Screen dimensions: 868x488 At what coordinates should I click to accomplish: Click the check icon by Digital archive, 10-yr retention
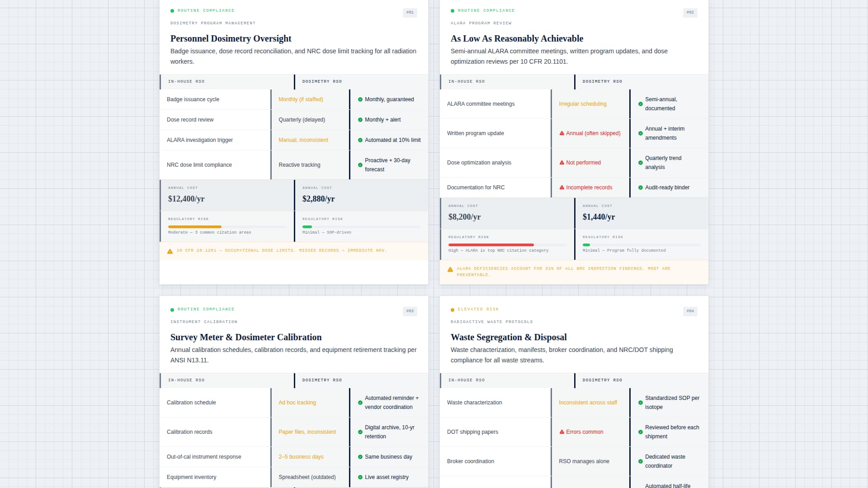point(360,432)
